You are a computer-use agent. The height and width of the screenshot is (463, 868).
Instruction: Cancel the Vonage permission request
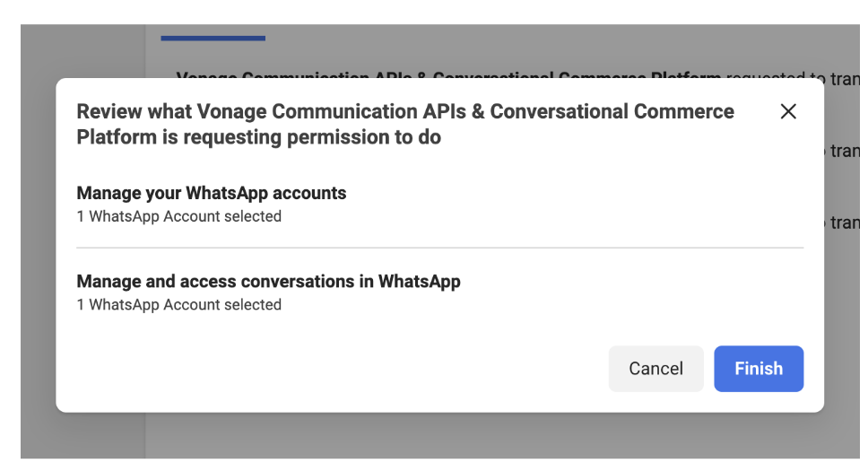coord(656,368)
